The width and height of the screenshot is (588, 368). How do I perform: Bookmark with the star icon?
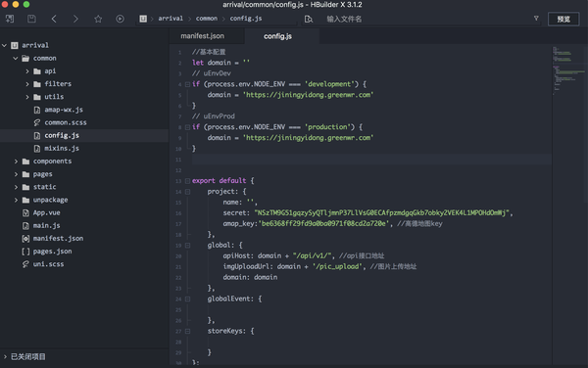98,19
